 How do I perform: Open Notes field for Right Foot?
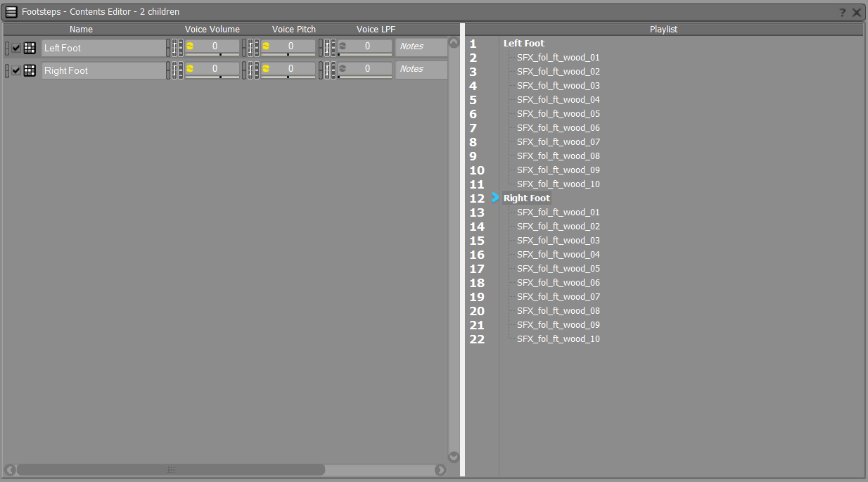click(421, 69)
